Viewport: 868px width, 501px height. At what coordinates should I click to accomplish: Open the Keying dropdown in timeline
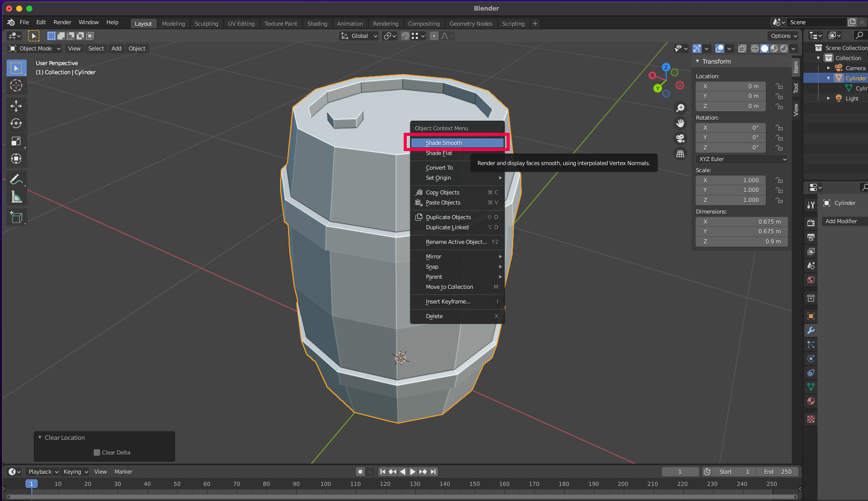tap(75, 472)
